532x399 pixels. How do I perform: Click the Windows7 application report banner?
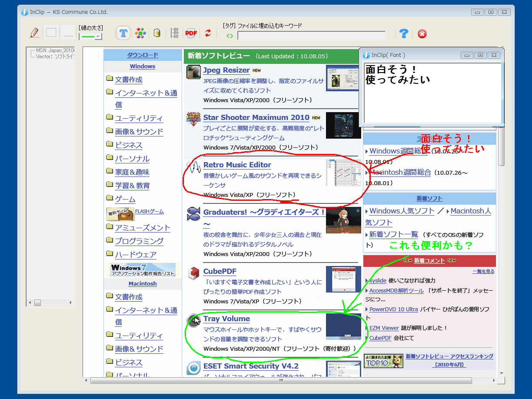pyautogui.click(x=143, y=270)
